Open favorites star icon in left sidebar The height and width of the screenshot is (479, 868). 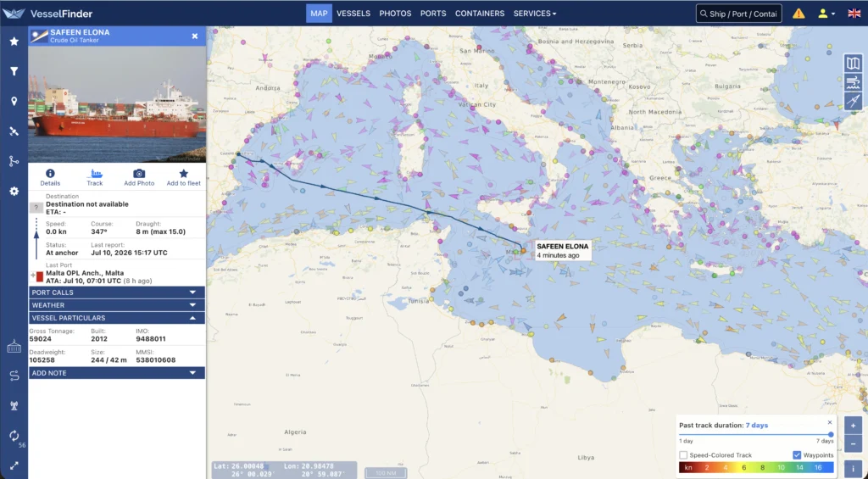14,41
